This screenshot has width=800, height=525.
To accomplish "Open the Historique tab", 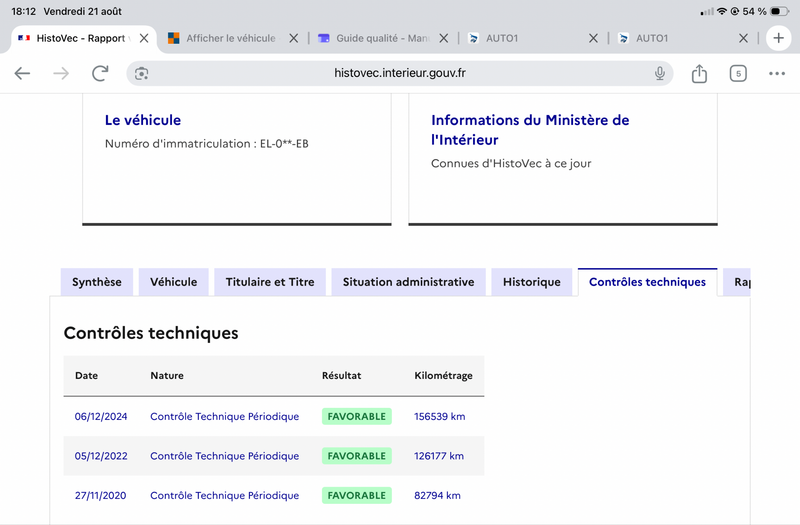I will [x=532, y=282].
